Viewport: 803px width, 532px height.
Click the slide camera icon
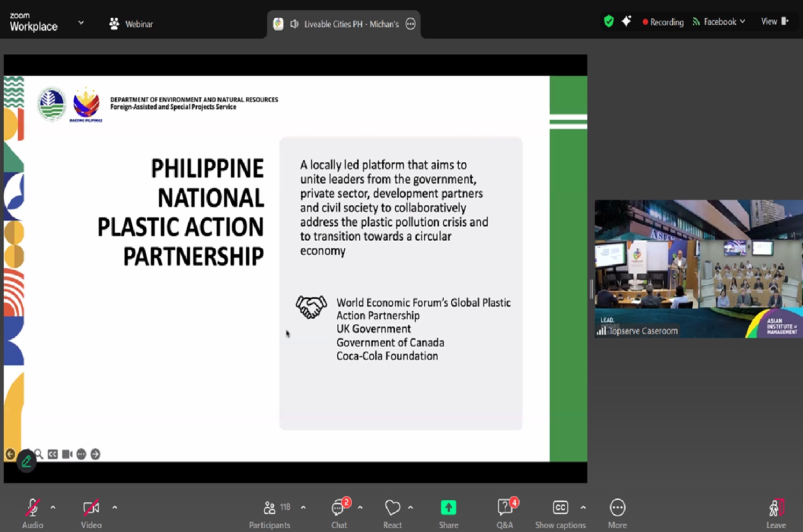click(x=67, y=455)
